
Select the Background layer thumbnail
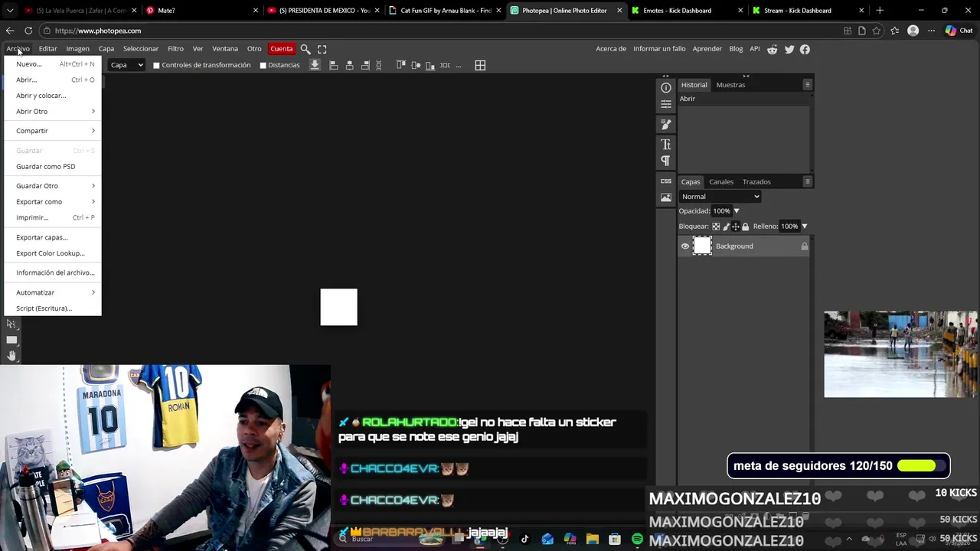[x=702, y=246]
